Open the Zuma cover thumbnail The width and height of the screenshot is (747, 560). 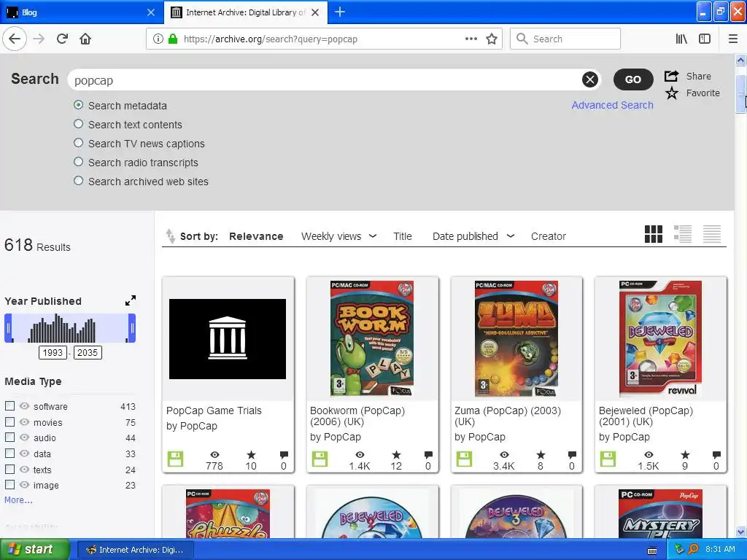pyautogui.click(x=516, y=338)
